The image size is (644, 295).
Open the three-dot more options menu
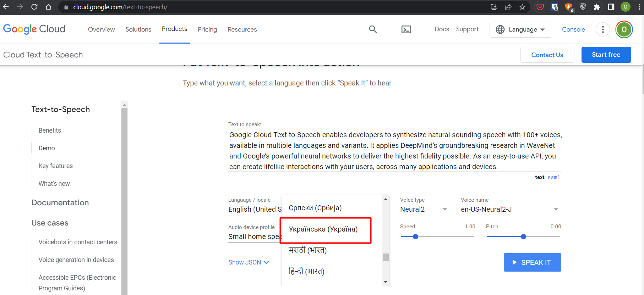(603, 29)
